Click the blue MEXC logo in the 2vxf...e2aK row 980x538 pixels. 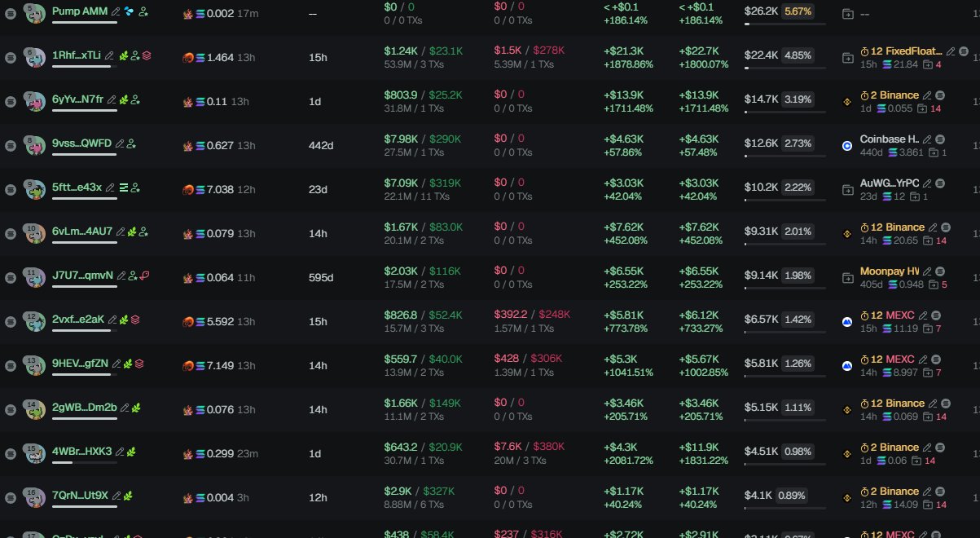pos(846,321)
